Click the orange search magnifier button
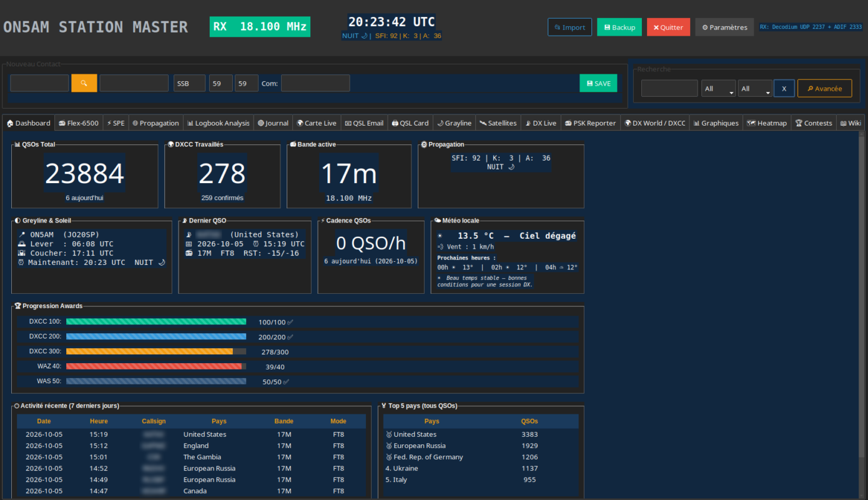The width and height of the screenshot is (868, 500). pyautogui.click(x=84, y=83)
